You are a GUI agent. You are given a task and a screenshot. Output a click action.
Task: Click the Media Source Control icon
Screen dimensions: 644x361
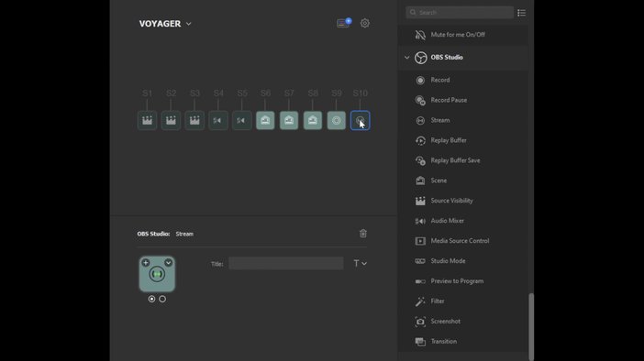[x=420, y=241]
